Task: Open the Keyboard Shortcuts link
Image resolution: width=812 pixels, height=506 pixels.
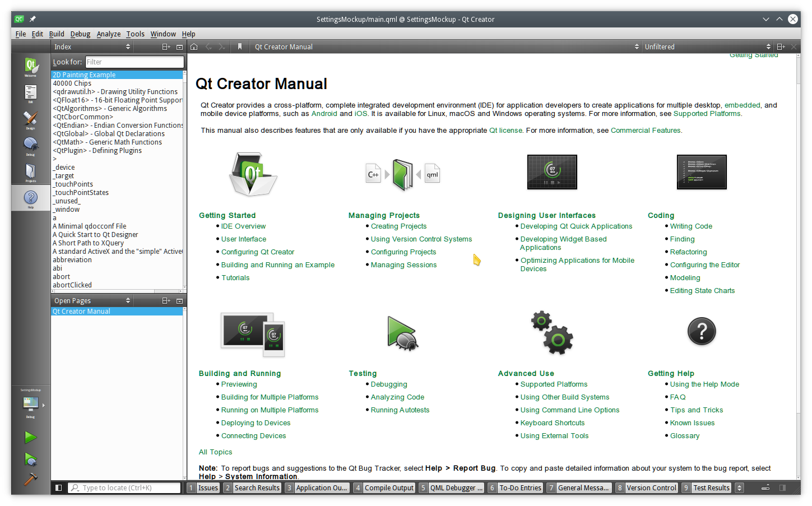Action: [x=552, y=423]
